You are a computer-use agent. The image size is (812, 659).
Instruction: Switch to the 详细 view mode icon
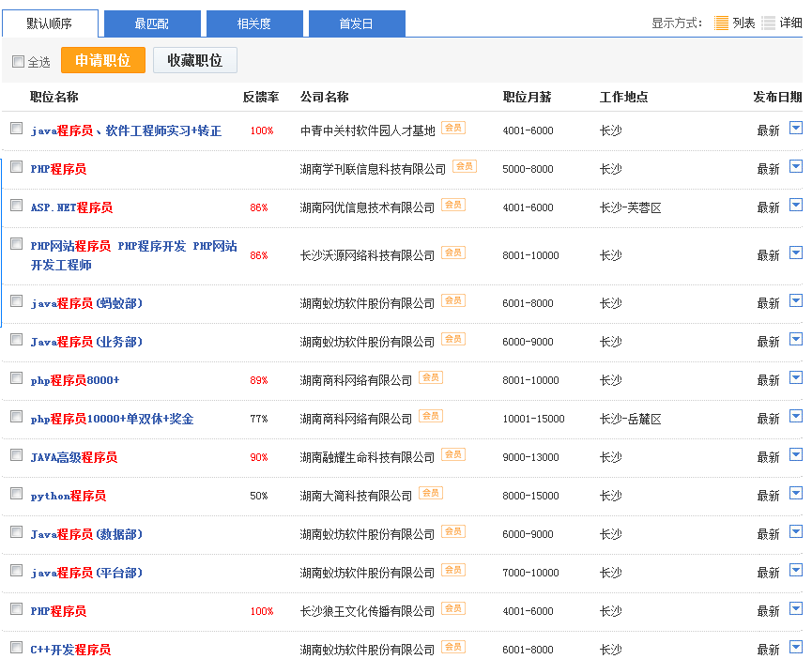[x=769, y=23]
